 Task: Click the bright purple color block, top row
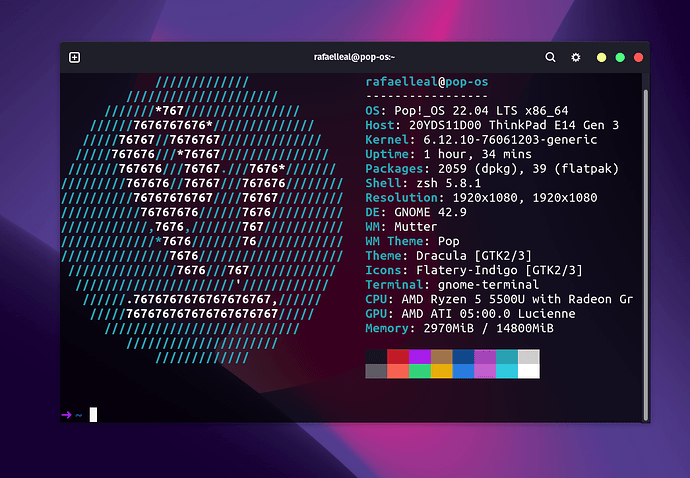coord(420,357)
